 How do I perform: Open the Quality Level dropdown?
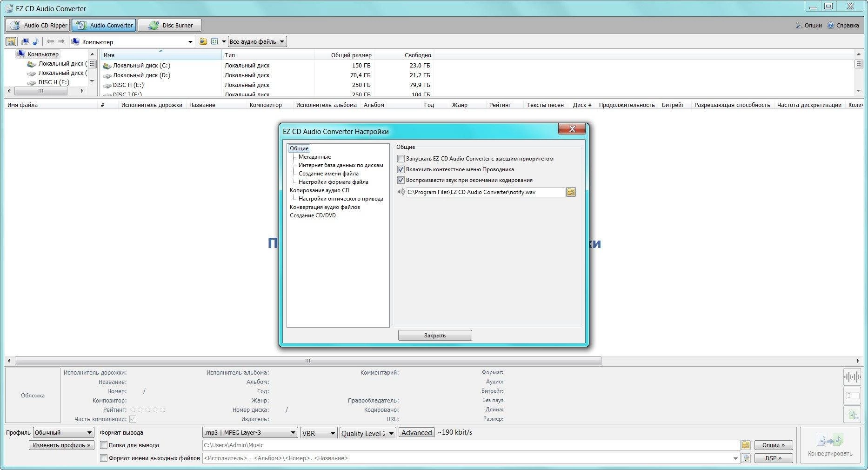(x=368, y=433)
